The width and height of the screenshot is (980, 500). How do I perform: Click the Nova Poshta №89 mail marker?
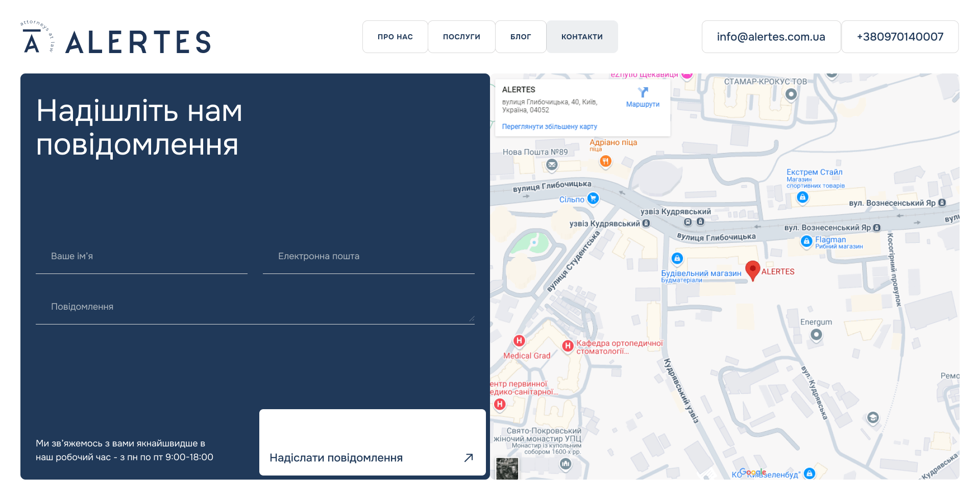point(552,165)
